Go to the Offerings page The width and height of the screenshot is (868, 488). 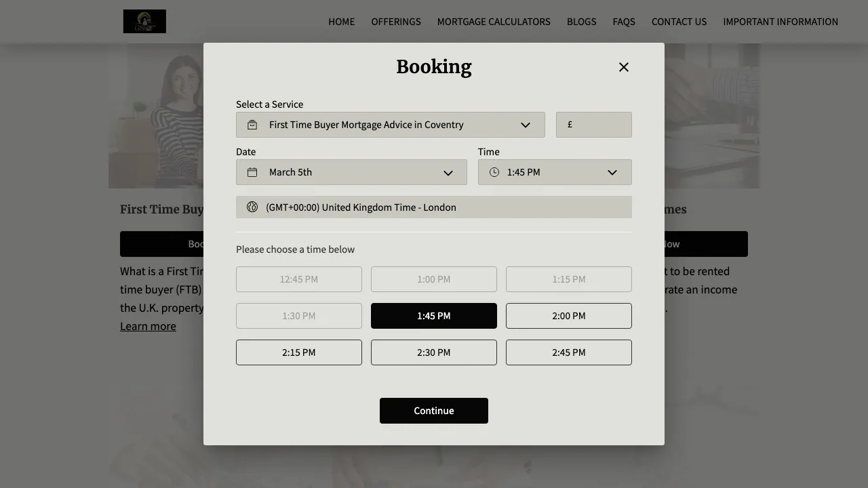[396, 22]
